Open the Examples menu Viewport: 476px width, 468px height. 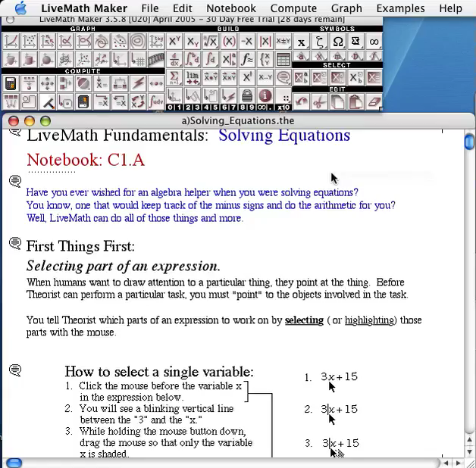coord(400,8)
